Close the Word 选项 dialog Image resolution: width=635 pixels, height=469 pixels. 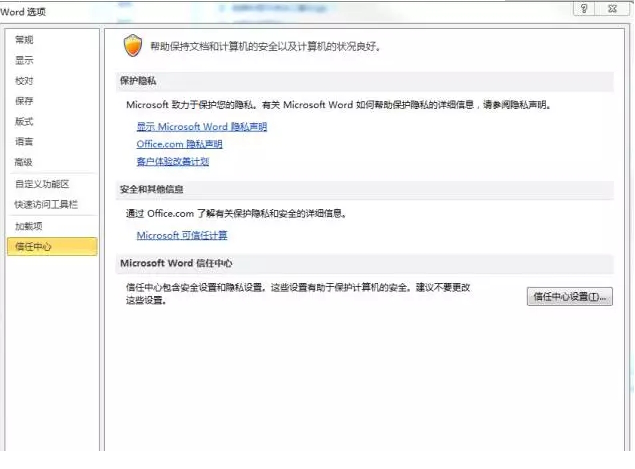pyautogui.click(x=613, y=9)
